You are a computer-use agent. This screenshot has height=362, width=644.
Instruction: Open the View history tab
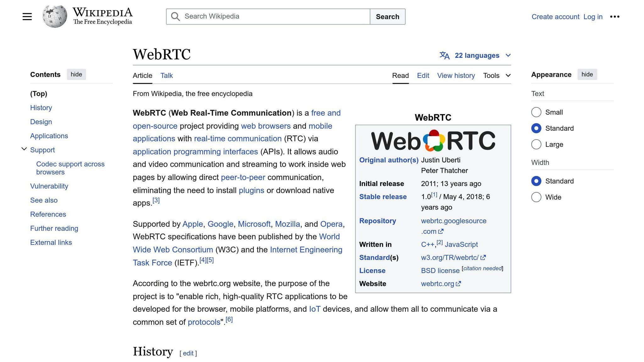pyautogui.click(x=456, y=76)
